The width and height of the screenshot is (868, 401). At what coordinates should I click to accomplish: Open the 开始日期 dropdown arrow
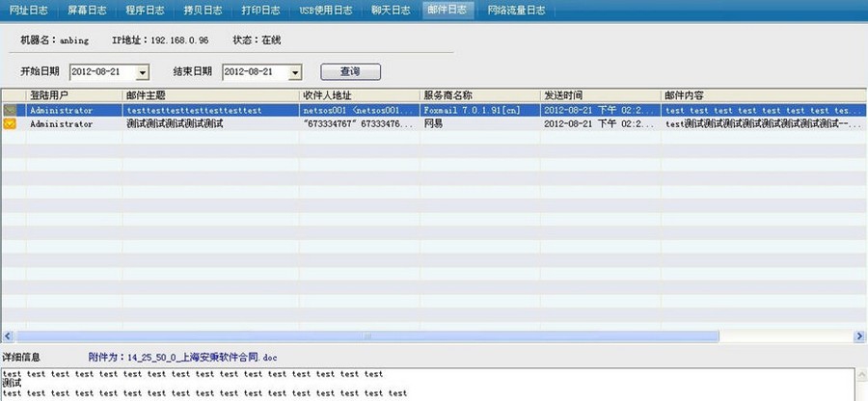143,72
